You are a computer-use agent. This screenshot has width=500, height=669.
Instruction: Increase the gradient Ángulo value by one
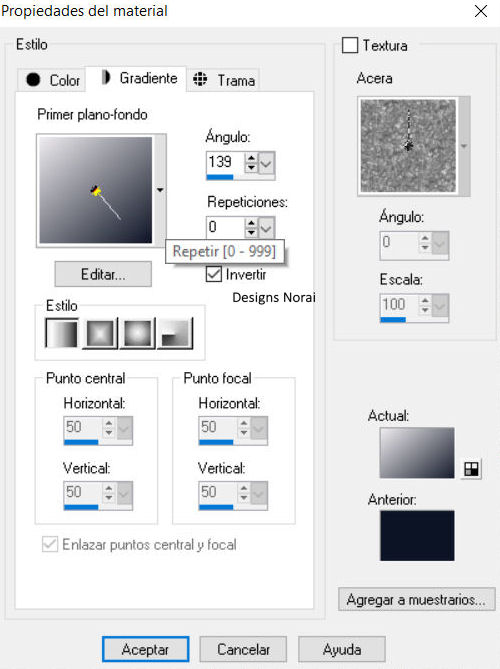pos(251,158)
